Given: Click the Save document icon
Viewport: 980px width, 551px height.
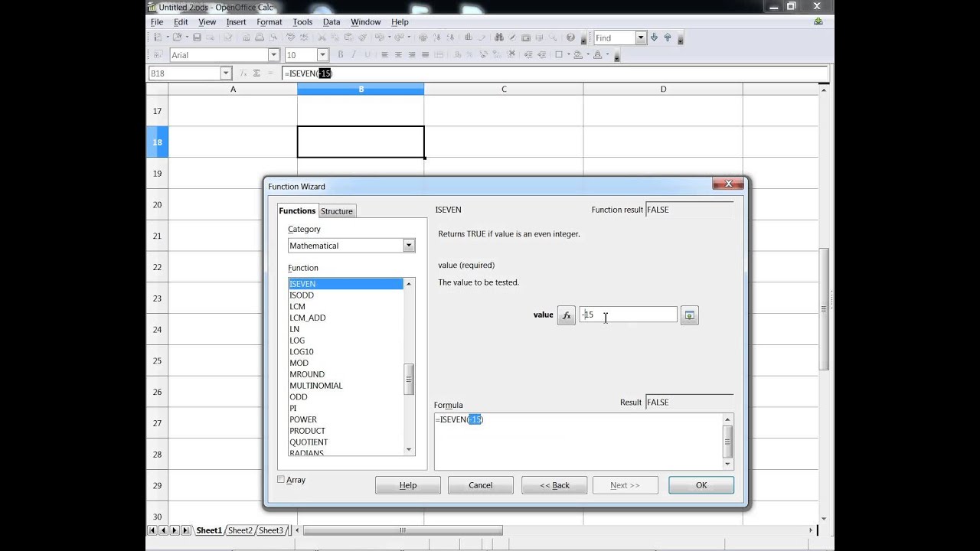Looking at the screenshot, I should (197, 37).
